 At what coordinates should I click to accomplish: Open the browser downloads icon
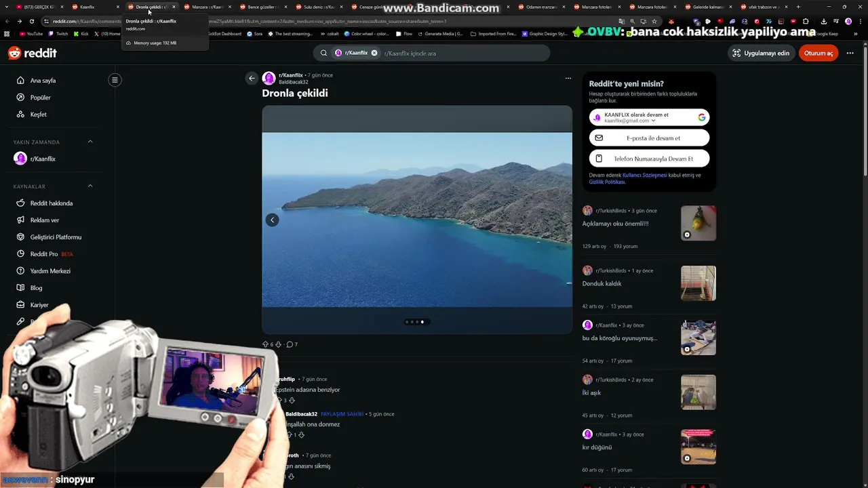point(824,21)
